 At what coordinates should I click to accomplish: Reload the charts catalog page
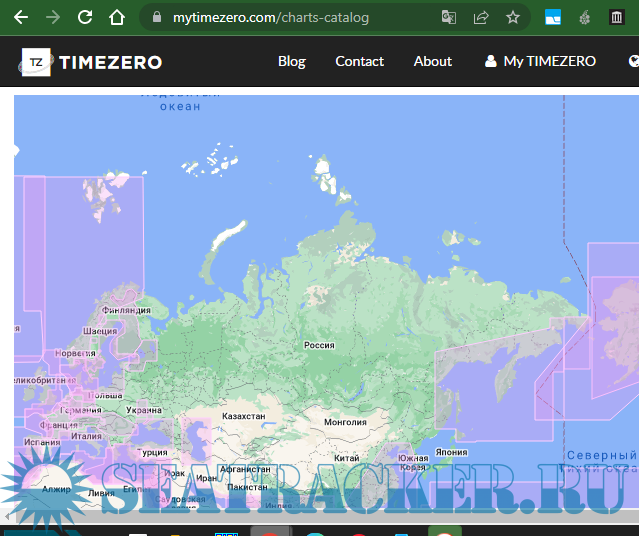pyautogui.click(x=85, y=17)
